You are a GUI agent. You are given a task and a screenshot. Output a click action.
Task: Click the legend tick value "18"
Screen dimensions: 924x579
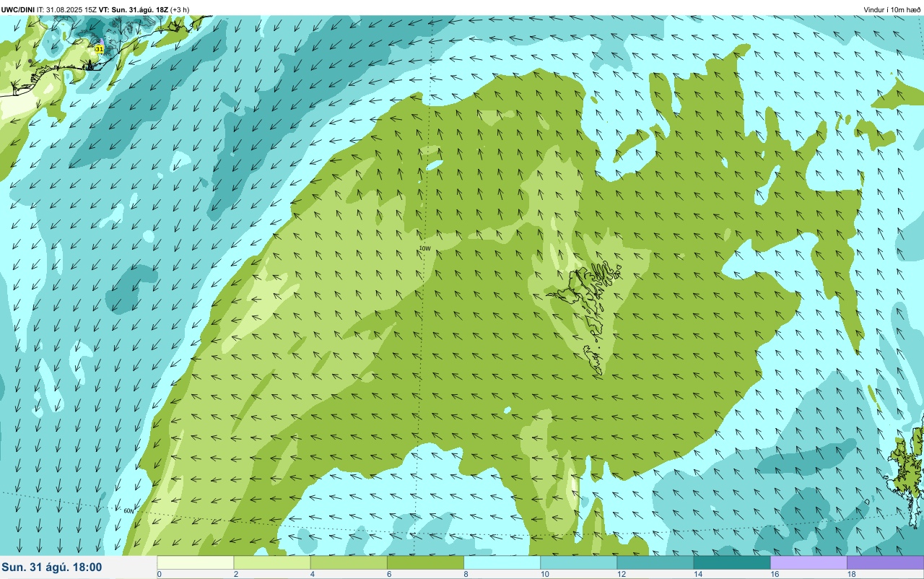pyautogui.click(x=852, y=574)
